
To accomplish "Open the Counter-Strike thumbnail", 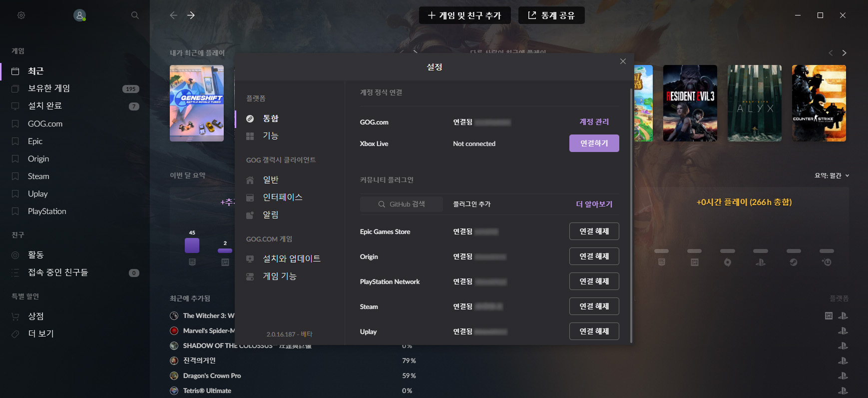I will coord(819,103).
